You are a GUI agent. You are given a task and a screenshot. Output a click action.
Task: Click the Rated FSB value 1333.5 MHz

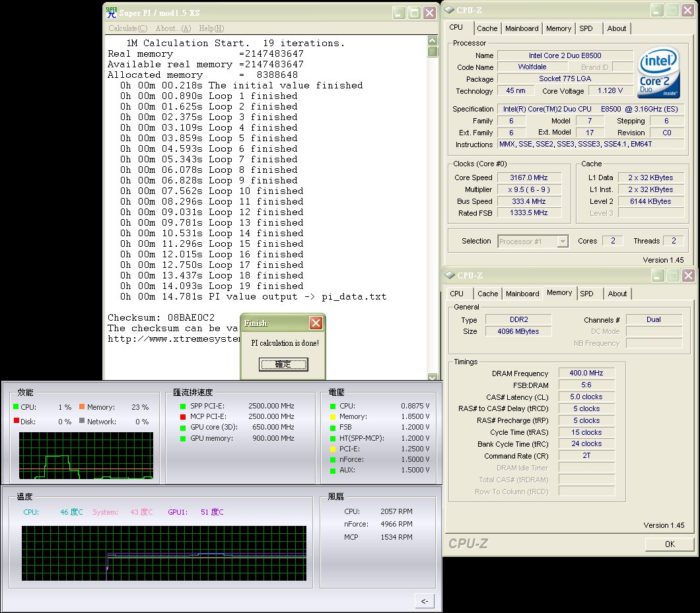click(528, 213)
